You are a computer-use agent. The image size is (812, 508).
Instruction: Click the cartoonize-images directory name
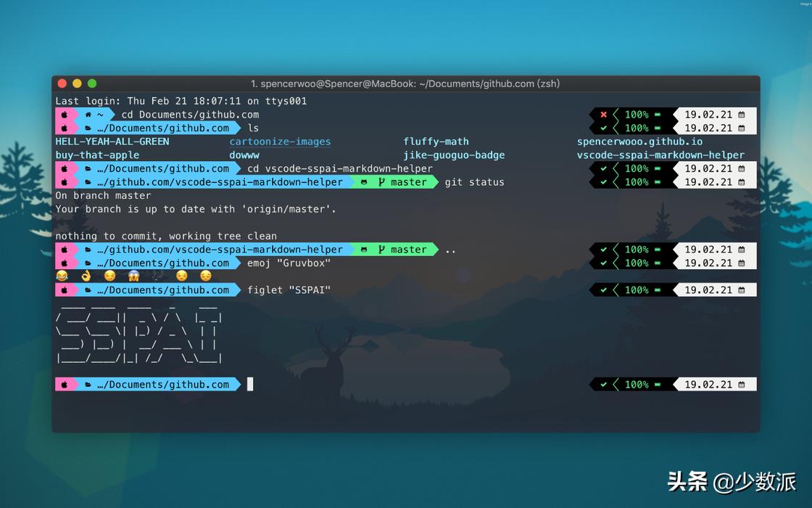pos(280,142)
